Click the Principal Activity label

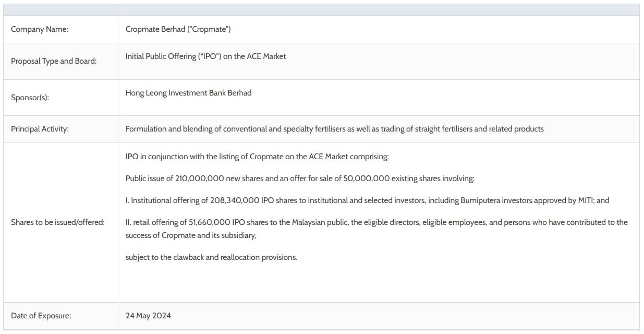(40, 129)
